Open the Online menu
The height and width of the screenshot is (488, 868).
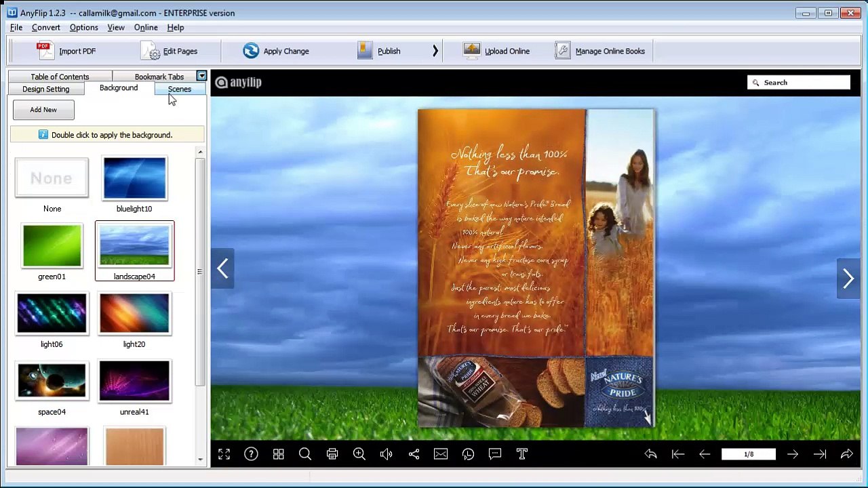(x=146, y=27)
